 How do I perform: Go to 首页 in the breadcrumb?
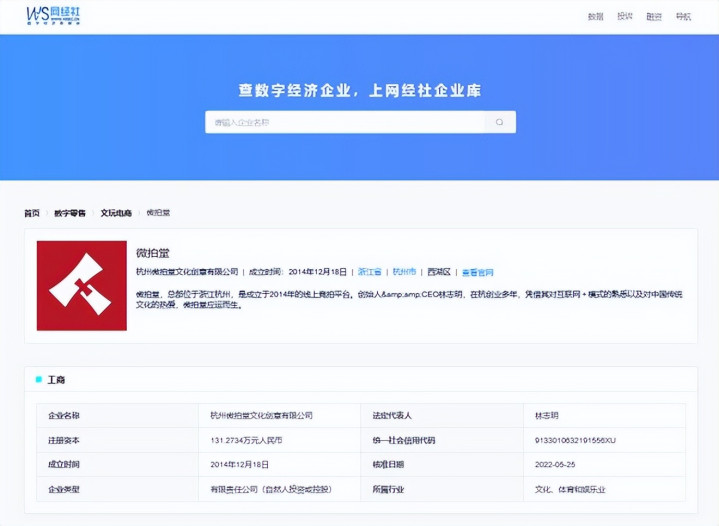pyautogui.click(x=32, y=213)
